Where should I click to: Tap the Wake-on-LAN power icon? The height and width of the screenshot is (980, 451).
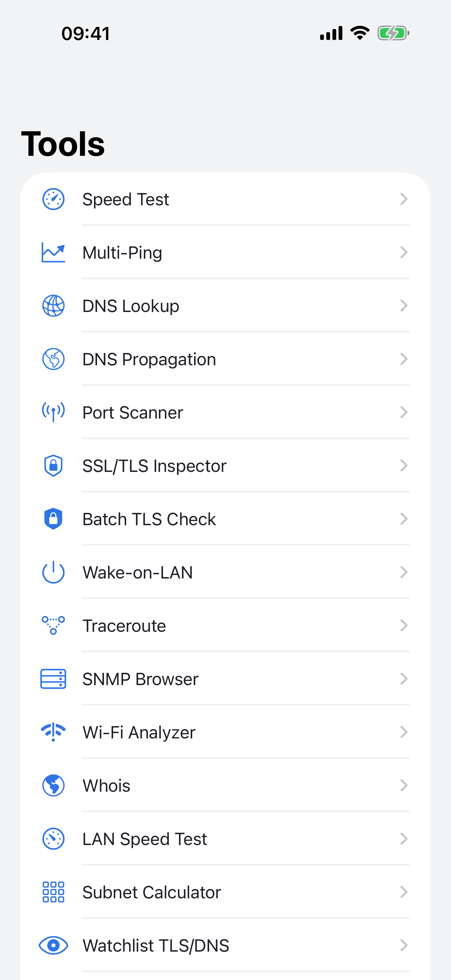pos(53,572)
